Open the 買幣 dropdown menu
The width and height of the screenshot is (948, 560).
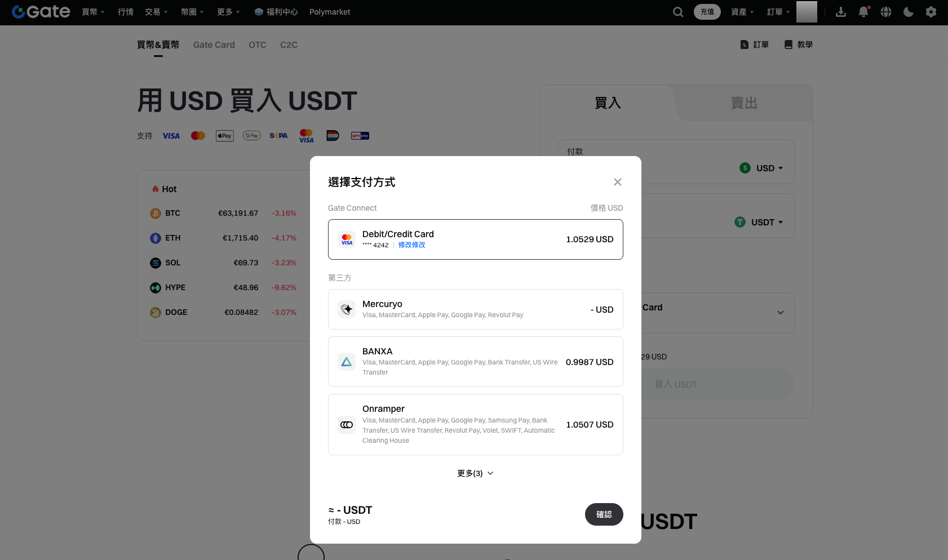tap(93, 12)
